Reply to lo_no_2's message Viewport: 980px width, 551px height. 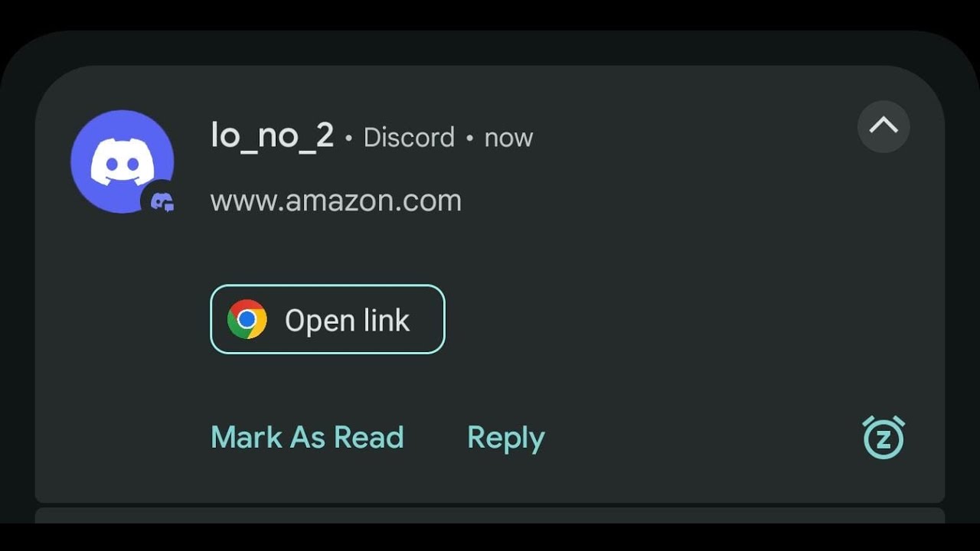tap(506, 438)
